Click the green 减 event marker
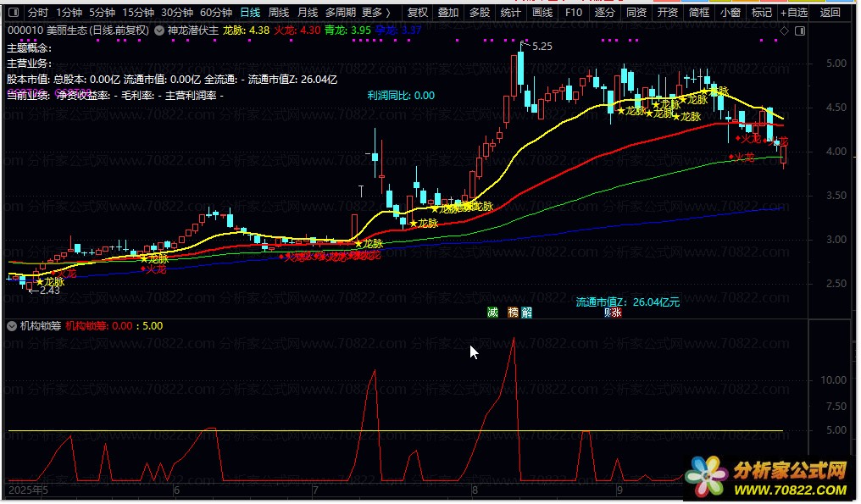The width and height of the screenshot is (861, 504). (492, 313)
